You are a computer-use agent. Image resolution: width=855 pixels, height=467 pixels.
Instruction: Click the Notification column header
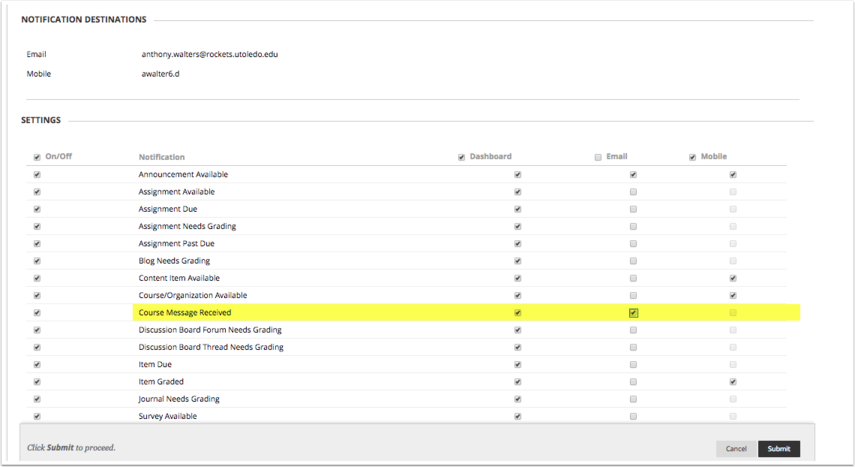click(161, 157)
